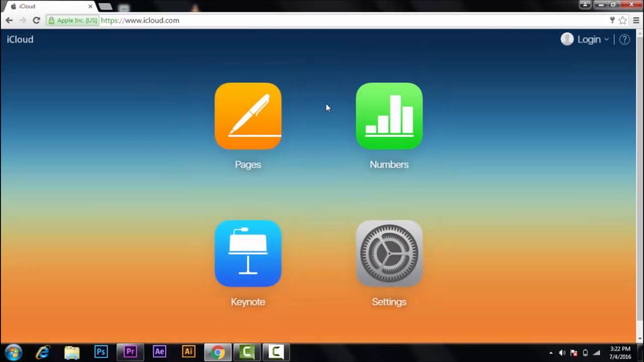
Task: Click the volume speaker tray icon
Action: coord(562,353)
